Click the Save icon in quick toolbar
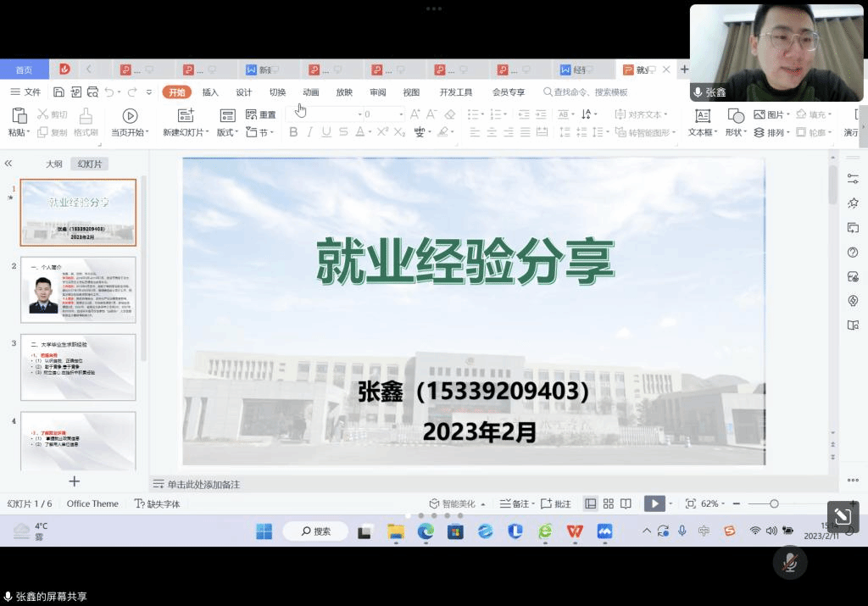The width and height of the screenshot is (868, 606). tap(58, 92)
